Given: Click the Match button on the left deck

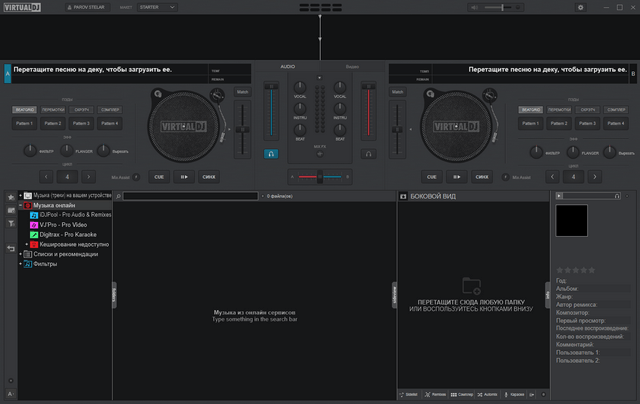Looking at the screenshot, I should tap(242, 92).
